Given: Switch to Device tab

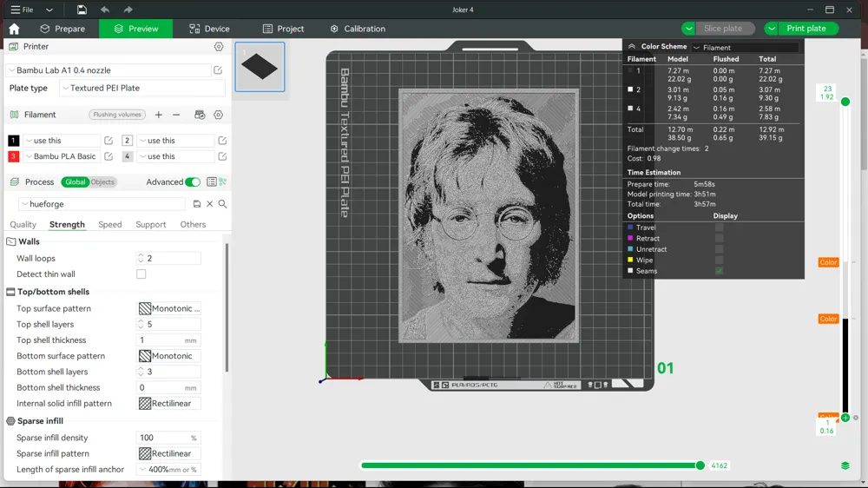Looking at the screenshot, I should coord(209,29).
